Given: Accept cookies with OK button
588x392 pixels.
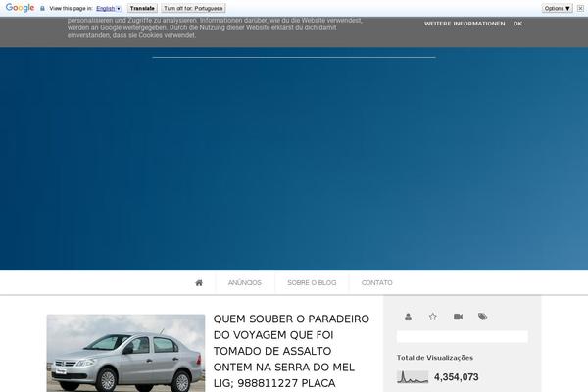Looking at the screenshot, I should click(517, 24).
